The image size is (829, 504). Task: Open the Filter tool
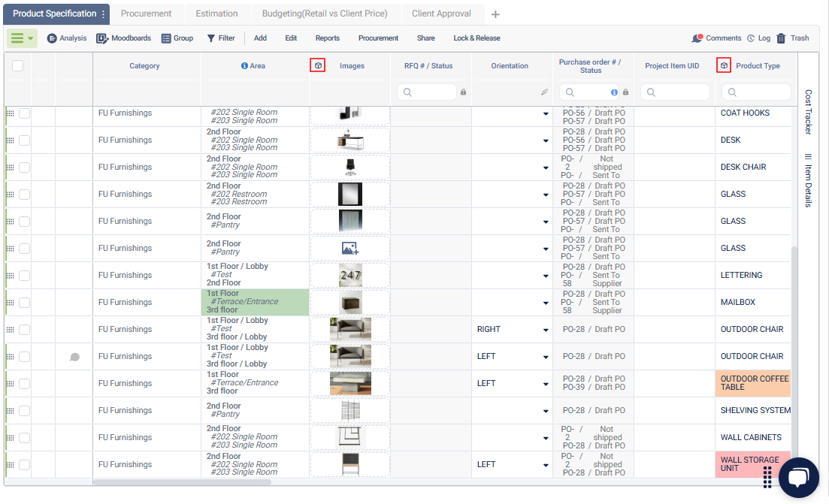click(x=220, y=38)
